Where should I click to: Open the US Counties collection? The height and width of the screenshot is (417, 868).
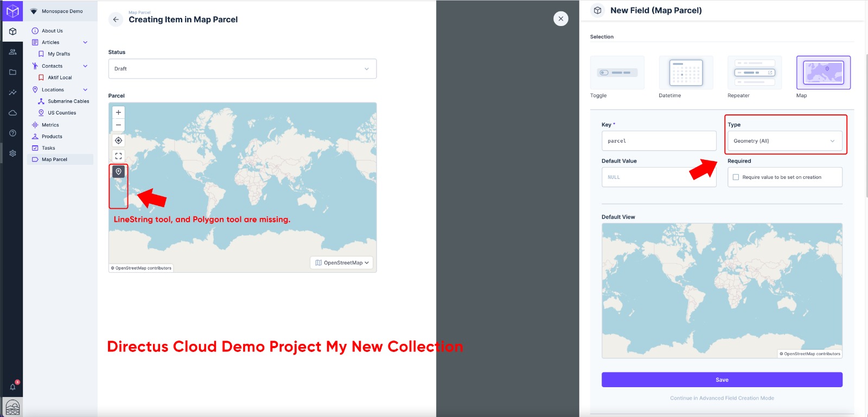point(63,113)
